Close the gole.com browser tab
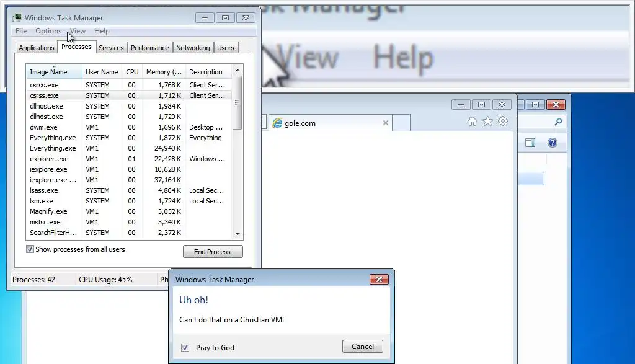Viewport: 635px width, 364px height. 386,123
